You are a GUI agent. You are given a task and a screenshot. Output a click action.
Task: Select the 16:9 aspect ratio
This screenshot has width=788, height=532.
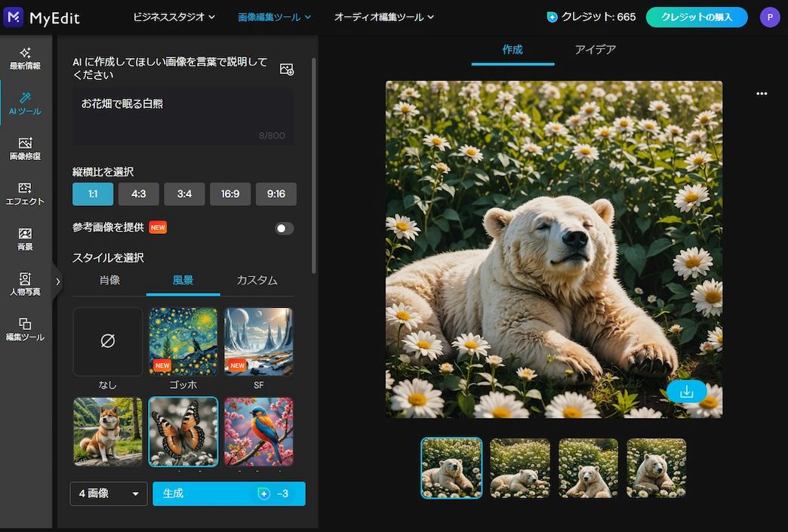pos(230,194)
